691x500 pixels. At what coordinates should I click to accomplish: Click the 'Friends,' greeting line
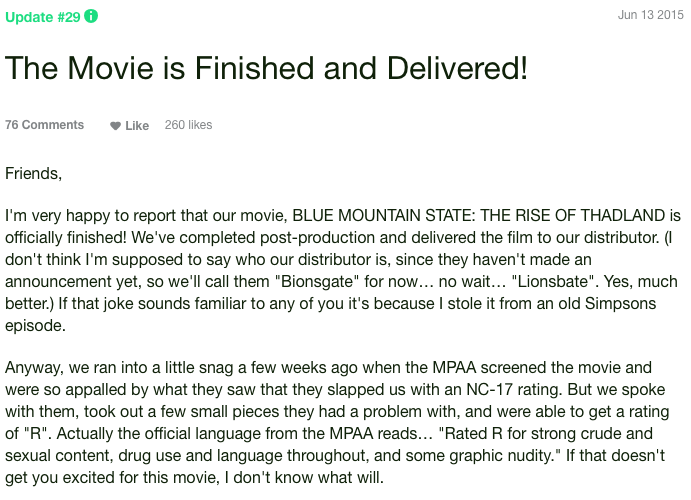click(x=33, y=174)
